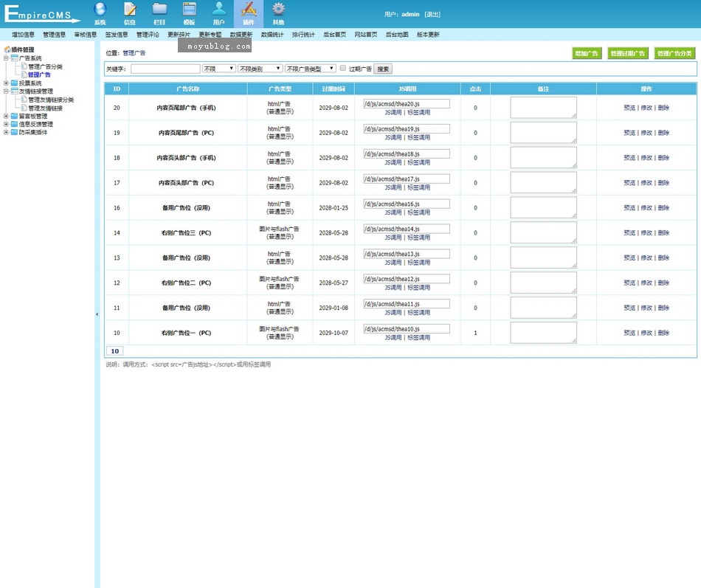Click the folder icon beside 信息反馈管理

[14, 124]
